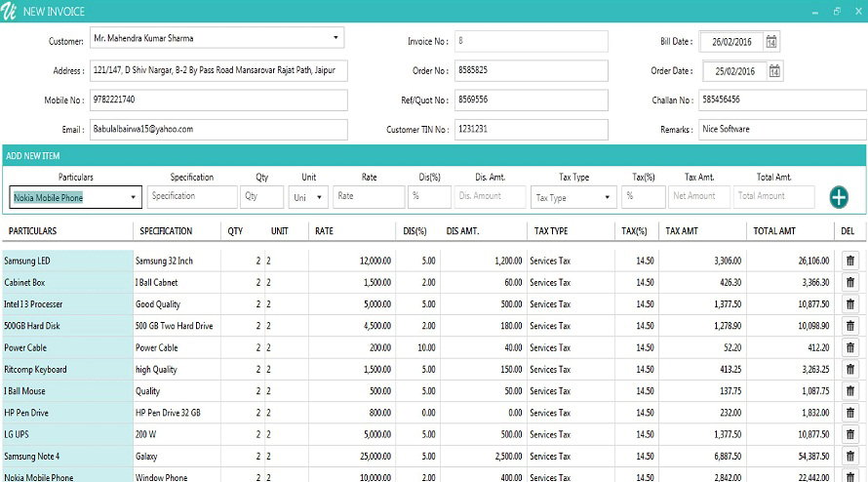Click trash icon for I Ball Mouse

(849, 391)
